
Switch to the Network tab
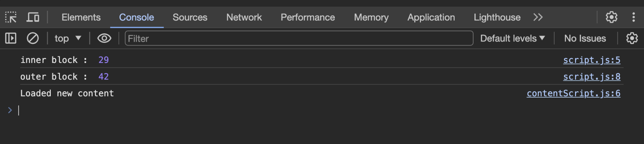coord(244,17)
